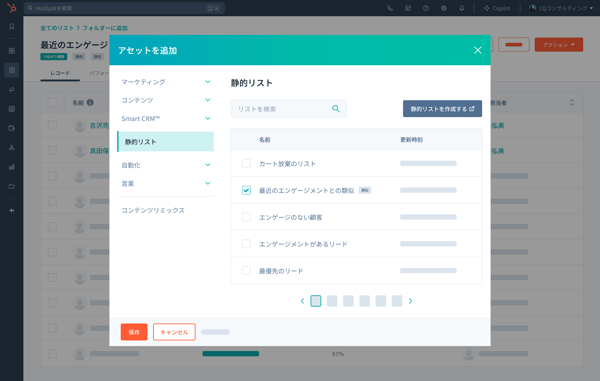Viewport: 600px width, 381px height.
Task: Select the last pagination page button
Action: 397,301
